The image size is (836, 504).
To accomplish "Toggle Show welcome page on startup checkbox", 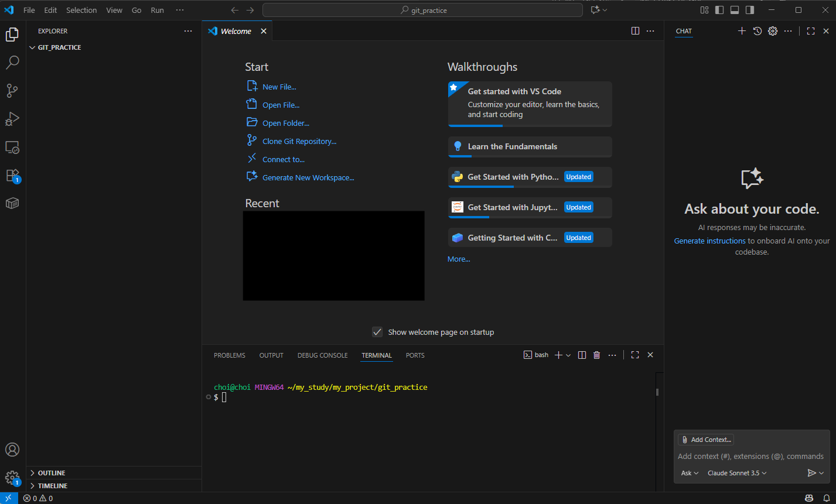I will point(377,332).
